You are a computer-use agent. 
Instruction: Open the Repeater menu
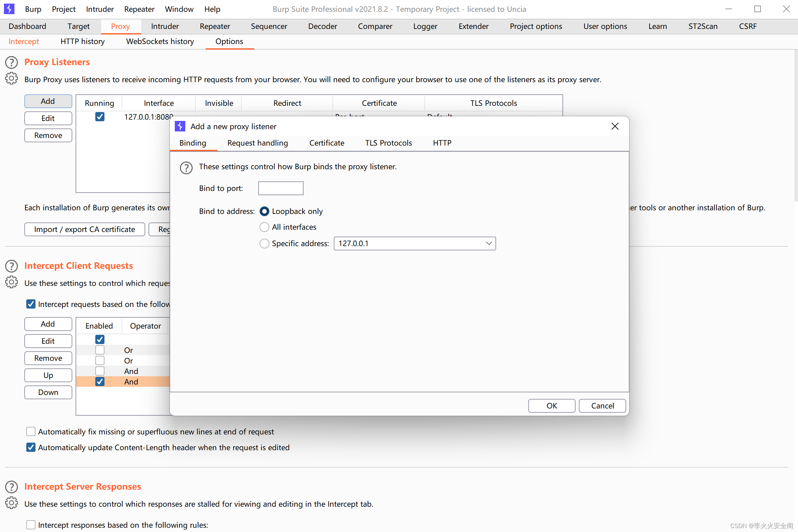[x=139, y=9]
